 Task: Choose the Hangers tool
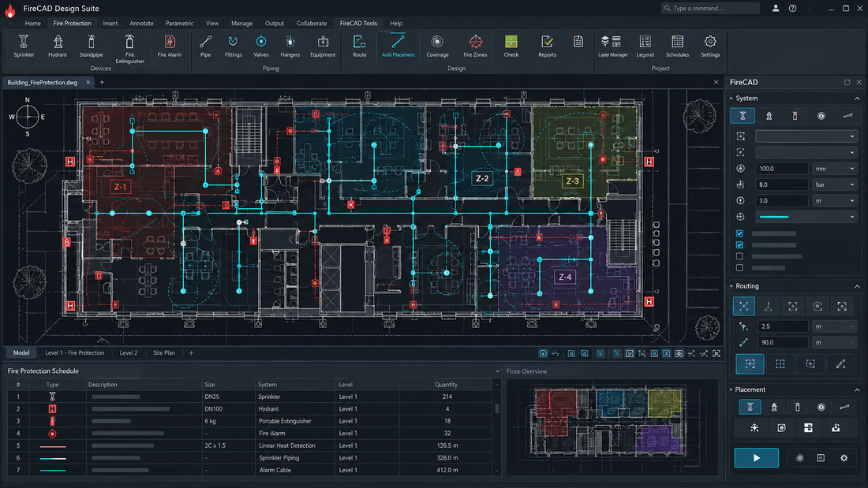tap(290, 47)
